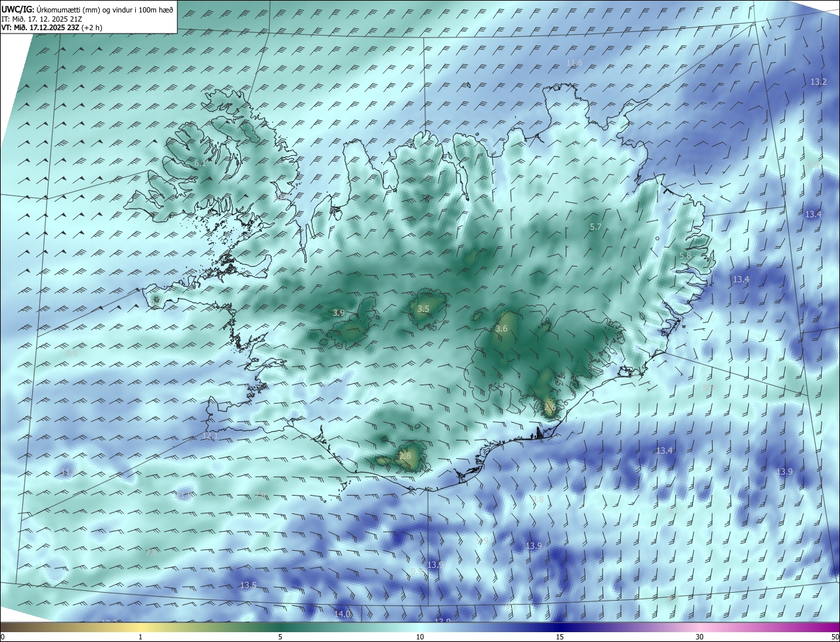
Task: Click the 2.6 value near the coast
Action: pyautogui.click(x=550, y=408)
